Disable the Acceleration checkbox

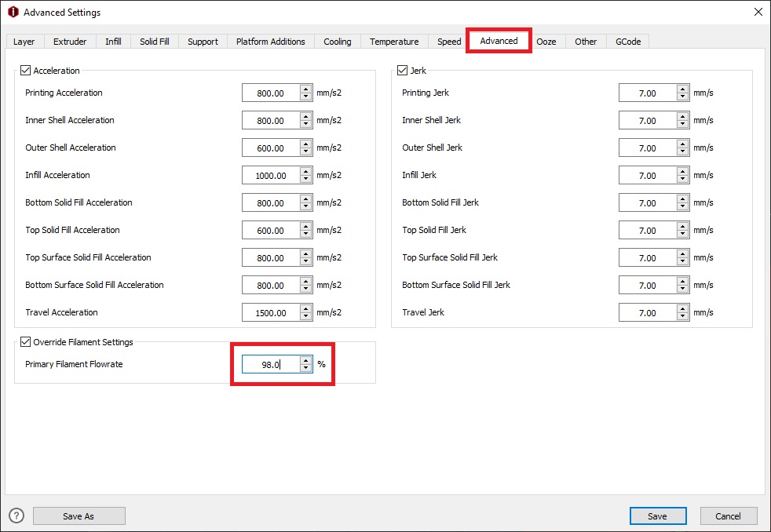(25, 71)
